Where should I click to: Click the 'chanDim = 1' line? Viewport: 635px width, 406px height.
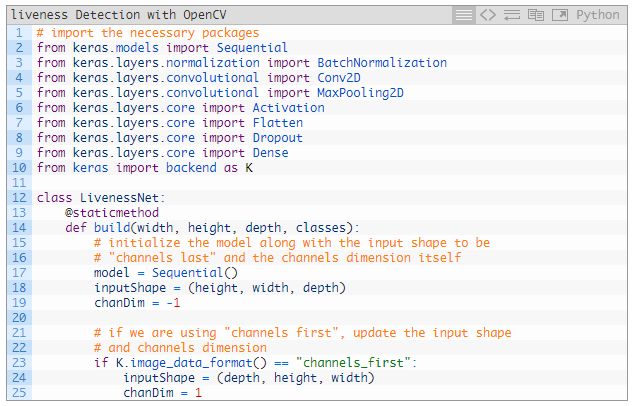[162, 393]
